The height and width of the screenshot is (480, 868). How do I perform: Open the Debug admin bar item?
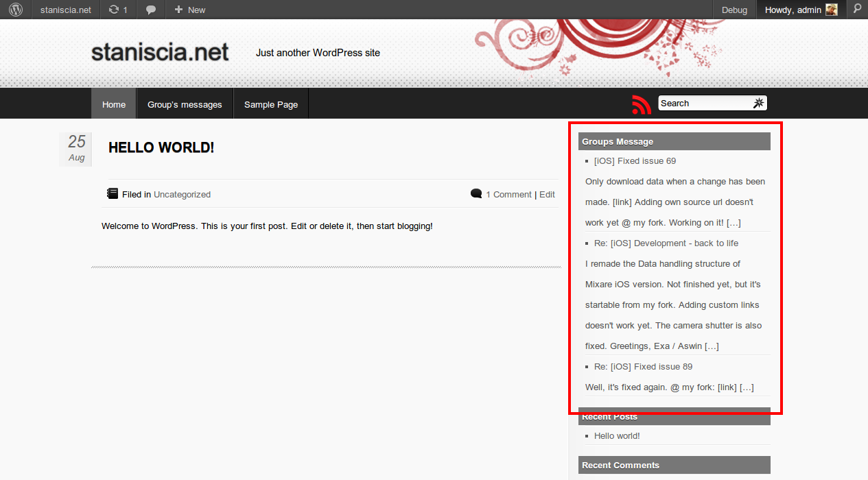tap(734, 10)
